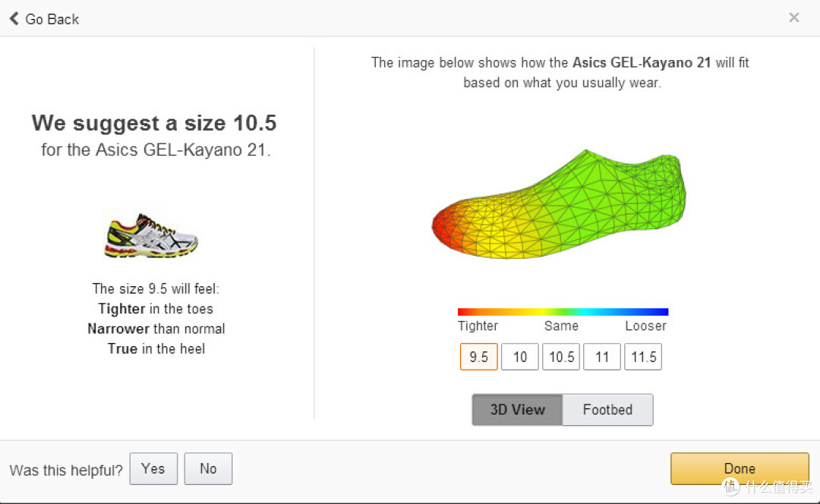Screen dimensions: 820x504
Task: Click the 3D foot mesh model
Action: coord(559,205)
